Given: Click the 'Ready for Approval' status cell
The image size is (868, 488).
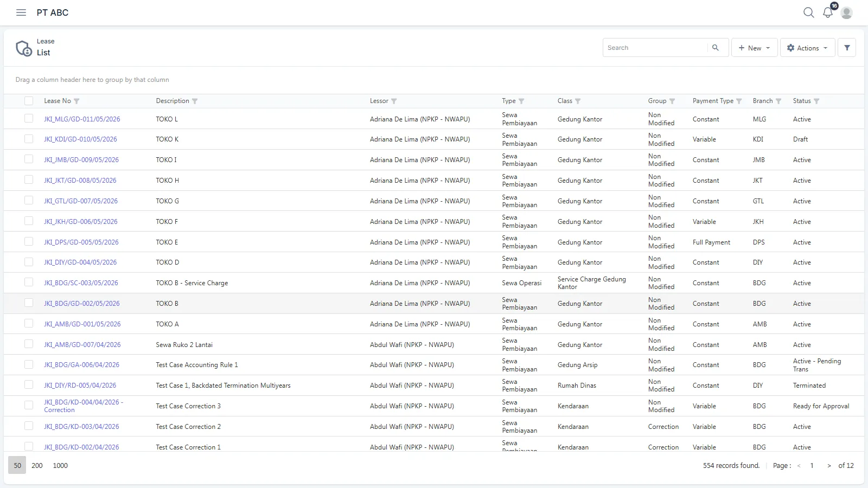Looking at the screenshot, I should click(x=821, y=406).
